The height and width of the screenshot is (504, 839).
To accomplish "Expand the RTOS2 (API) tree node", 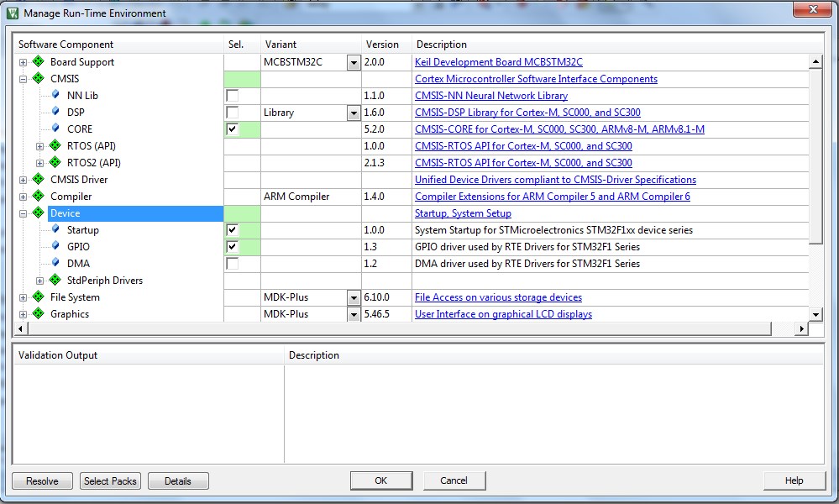I will point(39,163).
